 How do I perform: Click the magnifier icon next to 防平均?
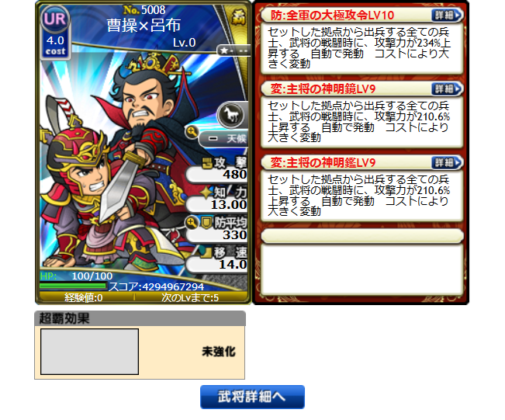[x=191, y=222]
